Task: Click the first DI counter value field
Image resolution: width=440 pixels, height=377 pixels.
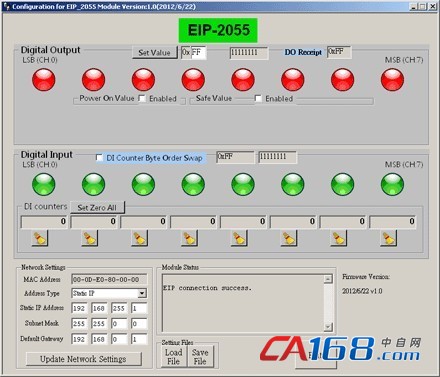Action: pyautogui.click(x=44, y=222)
